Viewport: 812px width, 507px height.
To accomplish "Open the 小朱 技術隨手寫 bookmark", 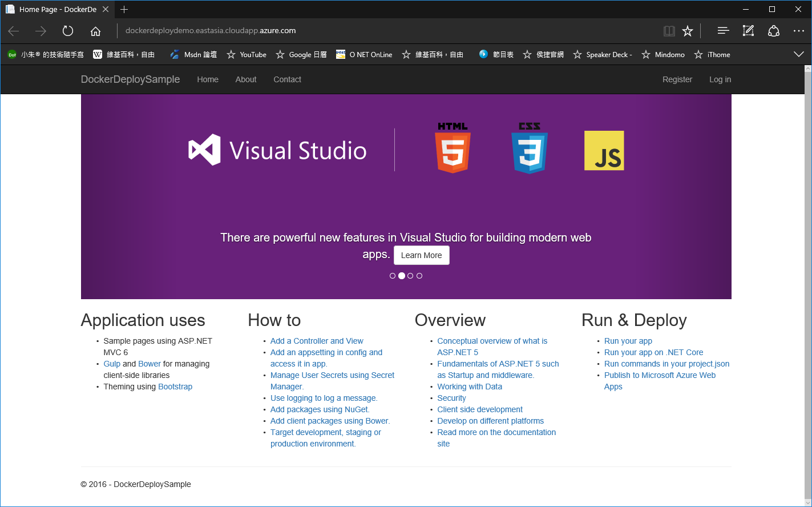I will coord(45,55).
